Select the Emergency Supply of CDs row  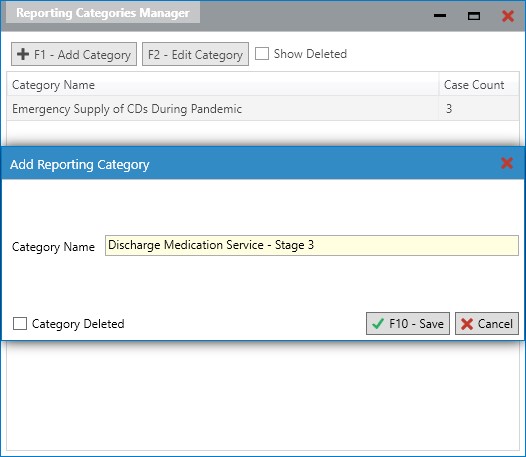pyautogui.click(x=263, y=108)
